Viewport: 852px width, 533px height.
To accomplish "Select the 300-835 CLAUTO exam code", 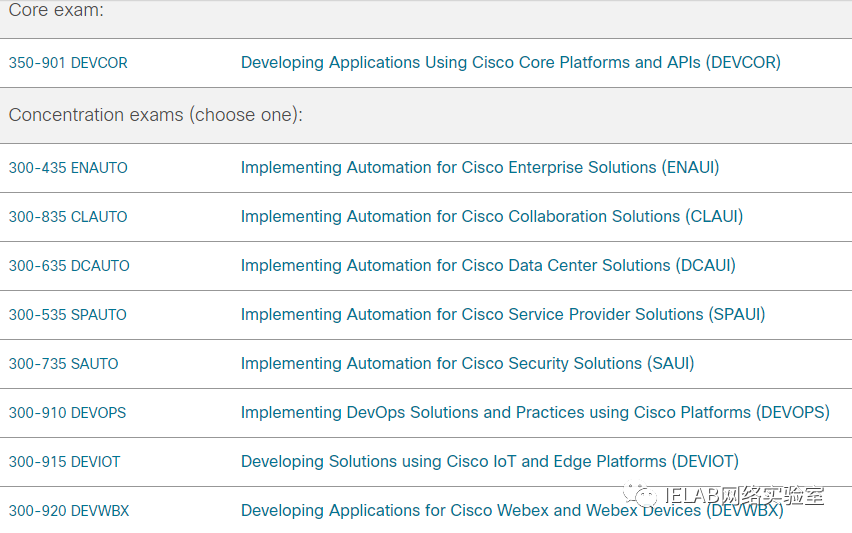I will pyautogui.click(x=68, y=217).
